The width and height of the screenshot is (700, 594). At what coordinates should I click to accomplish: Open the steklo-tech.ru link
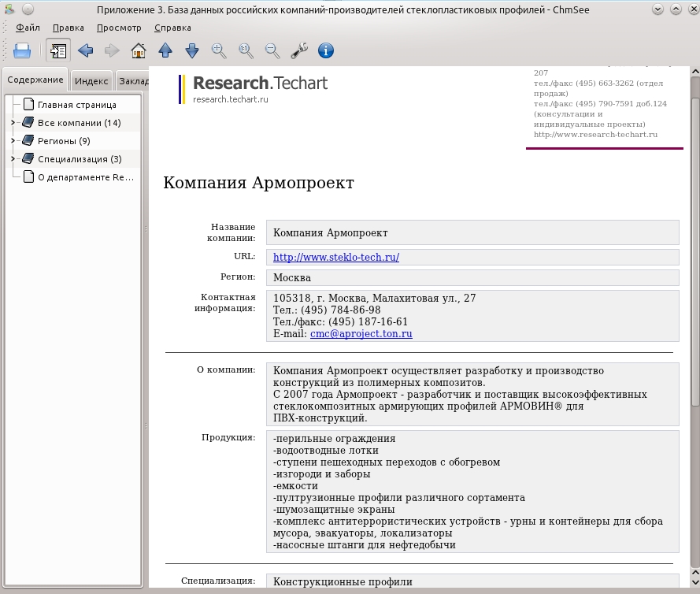pyautogui.click(x=336, y=258)
